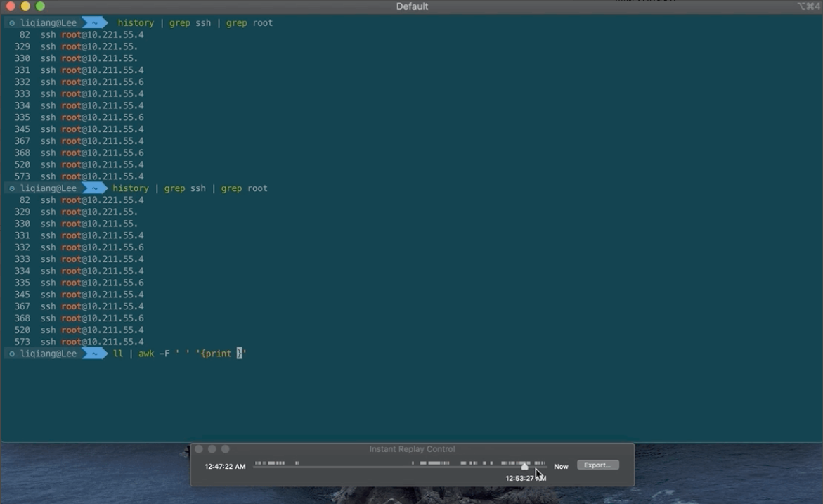Minimize the terminal using the yellow button
823x504 pixels.
pyautogui.click(x=25, y=6)
